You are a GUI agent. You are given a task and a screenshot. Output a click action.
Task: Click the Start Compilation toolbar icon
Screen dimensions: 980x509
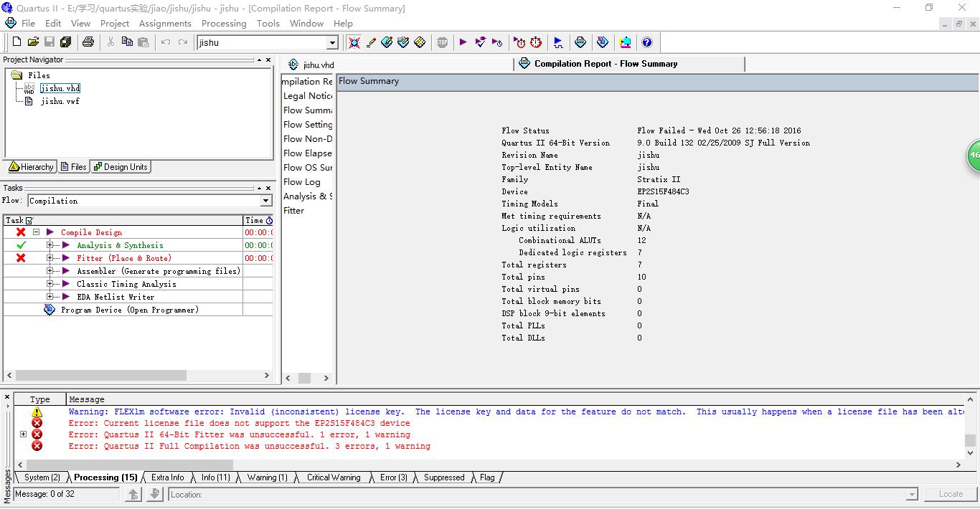(463, 42)
